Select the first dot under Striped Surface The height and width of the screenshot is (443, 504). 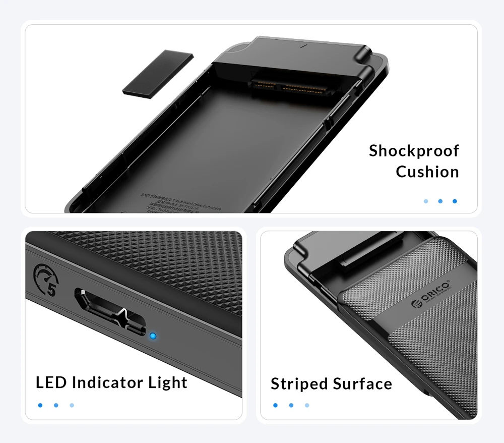(x=275, y=405)
